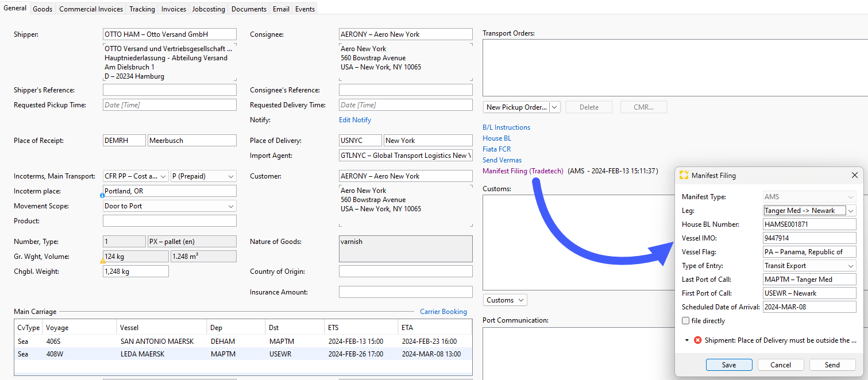Screen dimensions: 868x380
Task: Click the Scheduled Date of Arrival field
Action: [x=809, y=307]
